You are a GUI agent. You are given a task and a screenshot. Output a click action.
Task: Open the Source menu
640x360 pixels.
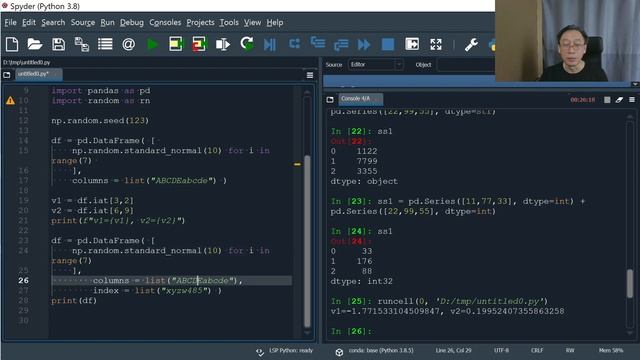click(83, 22)
